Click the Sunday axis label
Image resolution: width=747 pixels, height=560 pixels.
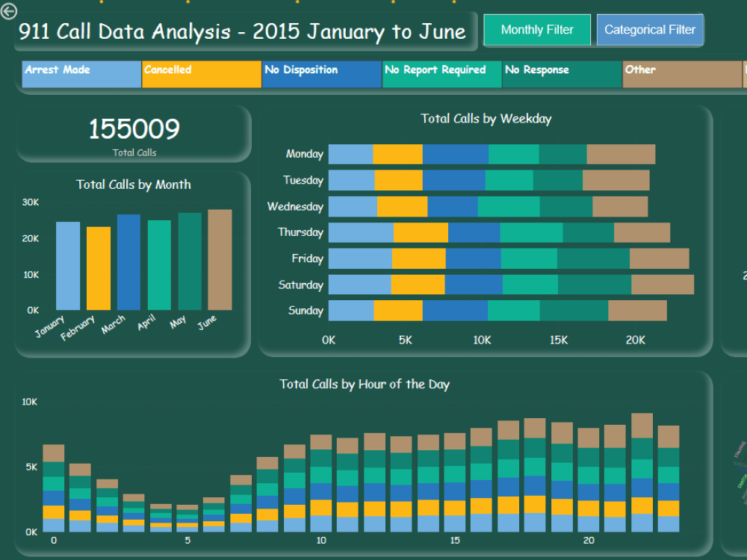[304, 311]
